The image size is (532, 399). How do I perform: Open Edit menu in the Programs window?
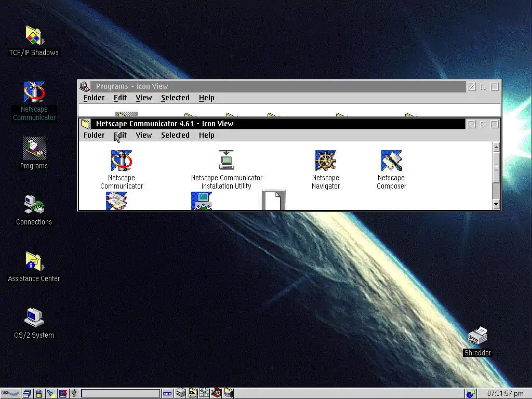coord(120,98)
